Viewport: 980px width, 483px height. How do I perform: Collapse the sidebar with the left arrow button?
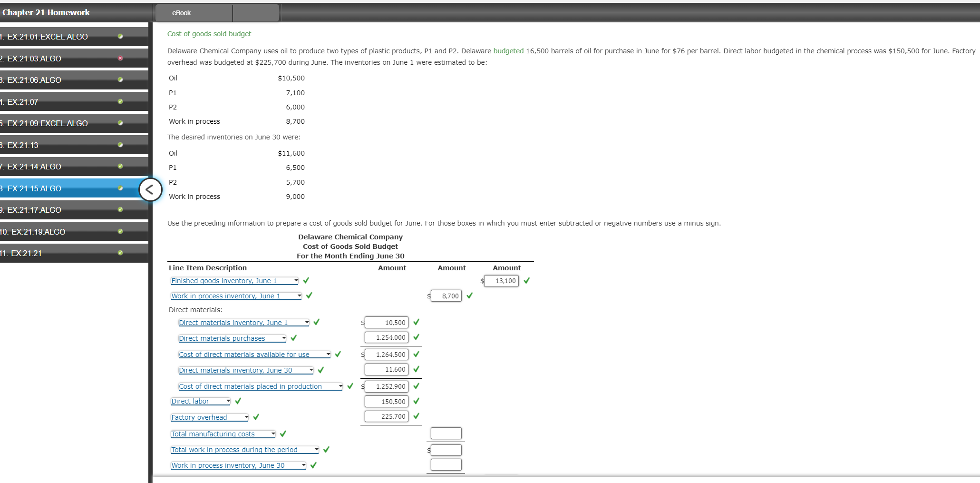(150, 189)
